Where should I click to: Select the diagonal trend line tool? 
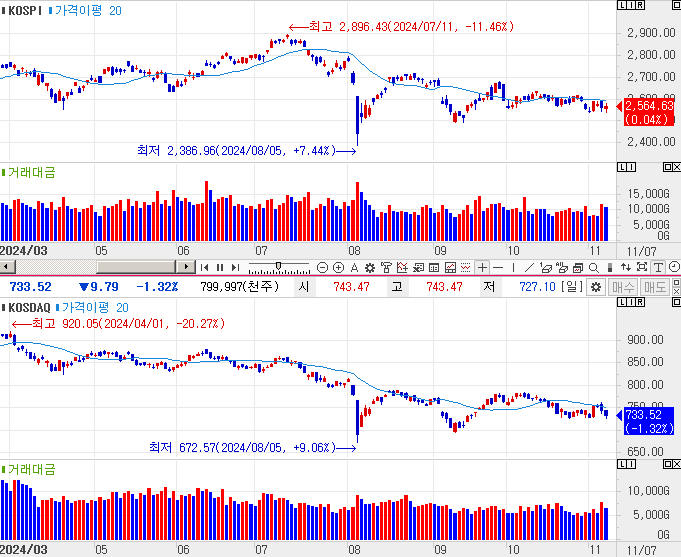point(529,268)
